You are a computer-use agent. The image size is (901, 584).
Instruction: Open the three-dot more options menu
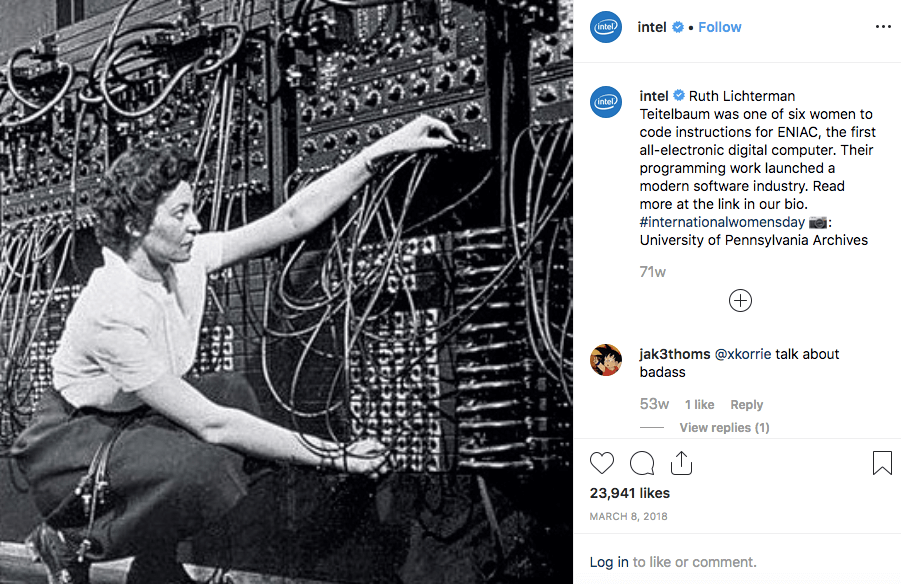pyautogui.click(x=883, y=27)
